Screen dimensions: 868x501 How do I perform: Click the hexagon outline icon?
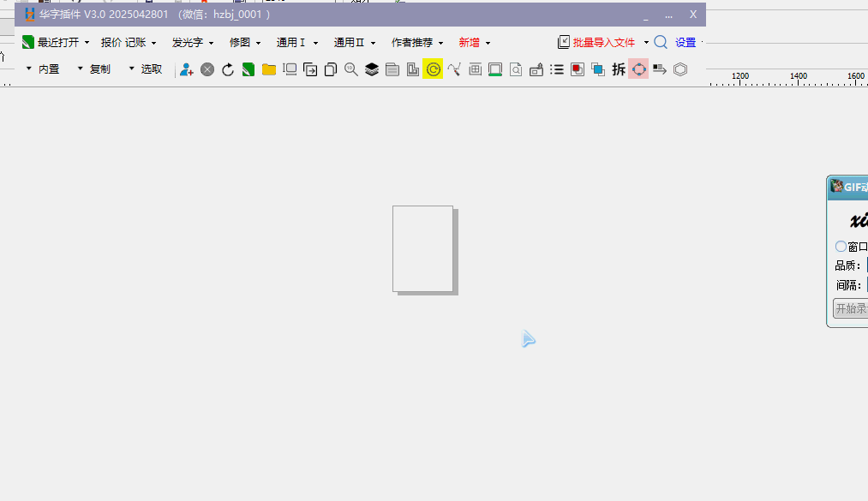[x=680, y=69]
